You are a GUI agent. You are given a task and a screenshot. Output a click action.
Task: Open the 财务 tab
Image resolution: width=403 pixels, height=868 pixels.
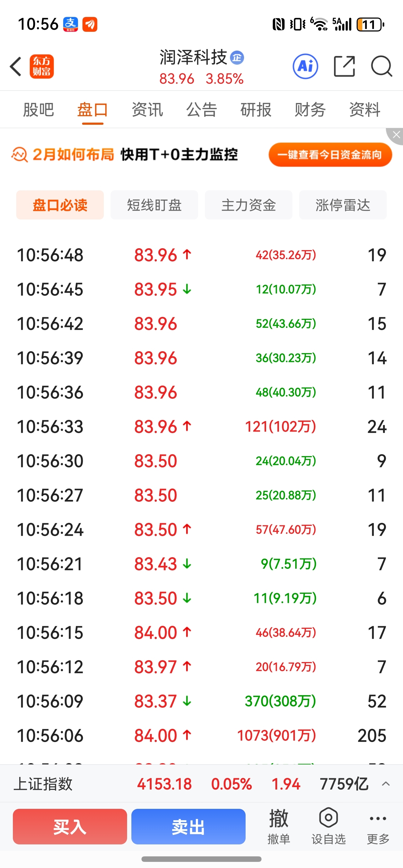[x=310, y=110]
